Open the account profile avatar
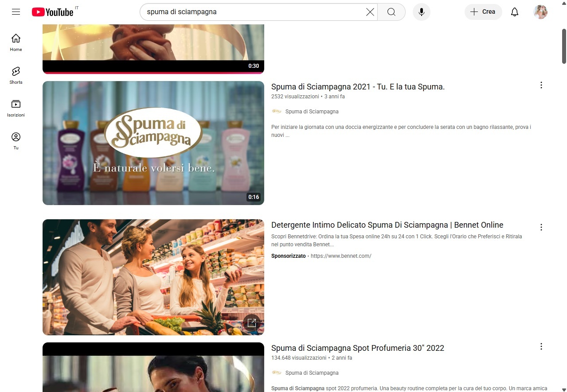Screen dimensions: 567x392 [540, 12]
